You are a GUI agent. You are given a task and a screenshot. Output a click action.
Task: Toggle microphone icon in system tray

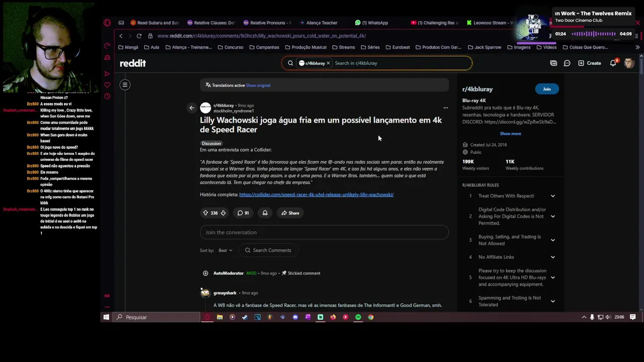tap(592, 317)
